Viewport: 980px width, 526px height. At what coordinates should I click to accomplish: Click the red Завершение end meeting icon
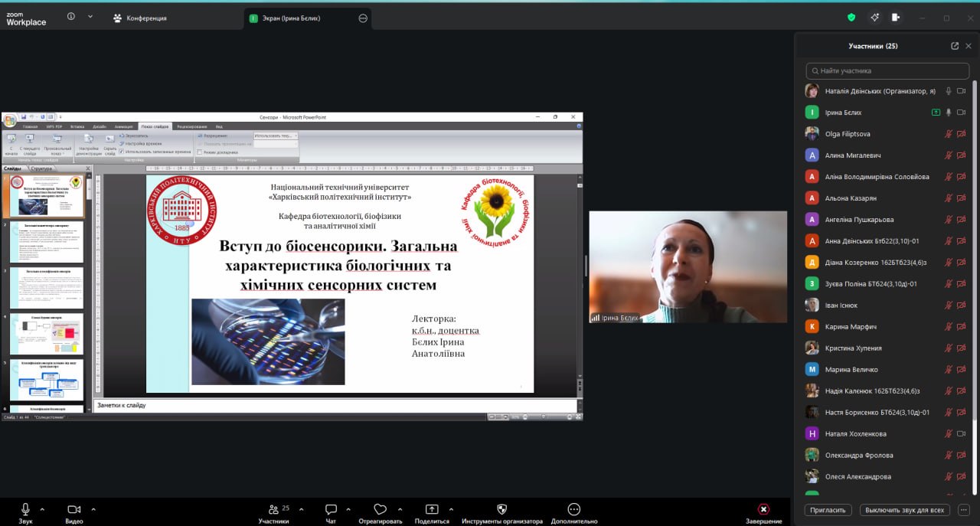[x=763, y=509]
